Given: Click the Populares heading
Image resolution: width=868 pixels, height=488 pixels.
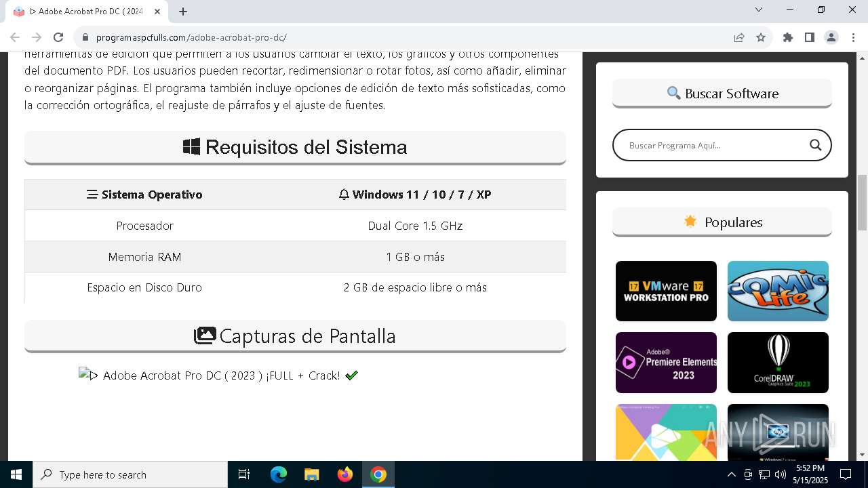Looking at the screenshot, I should tap(722, 222).
